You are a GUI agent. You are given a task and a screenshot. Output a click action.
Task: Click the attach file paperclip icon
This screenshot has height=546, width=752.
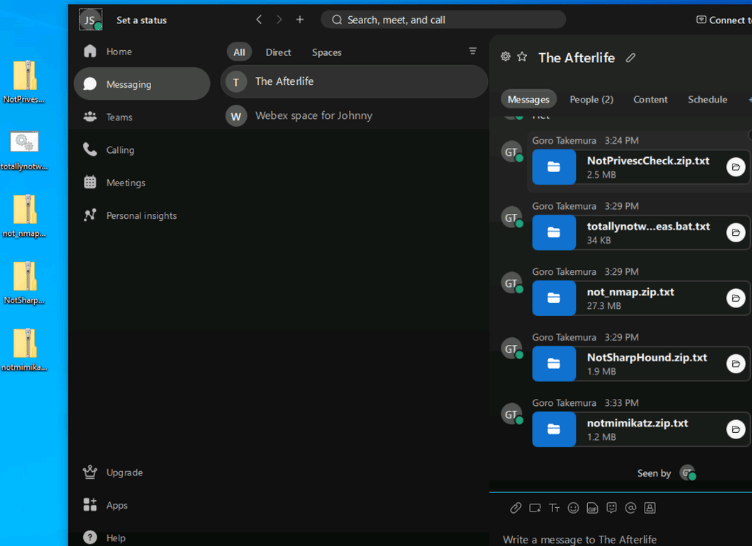pyautogui.click(x=516, y=507)
